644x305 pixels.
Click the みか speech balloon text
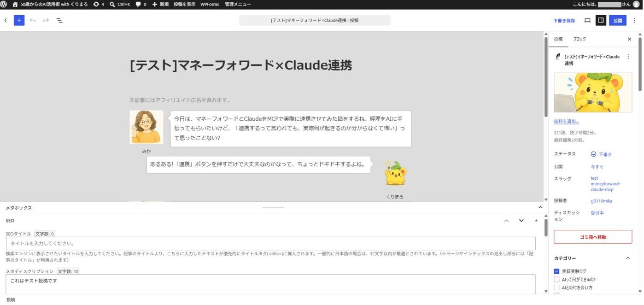coord(291,128)
